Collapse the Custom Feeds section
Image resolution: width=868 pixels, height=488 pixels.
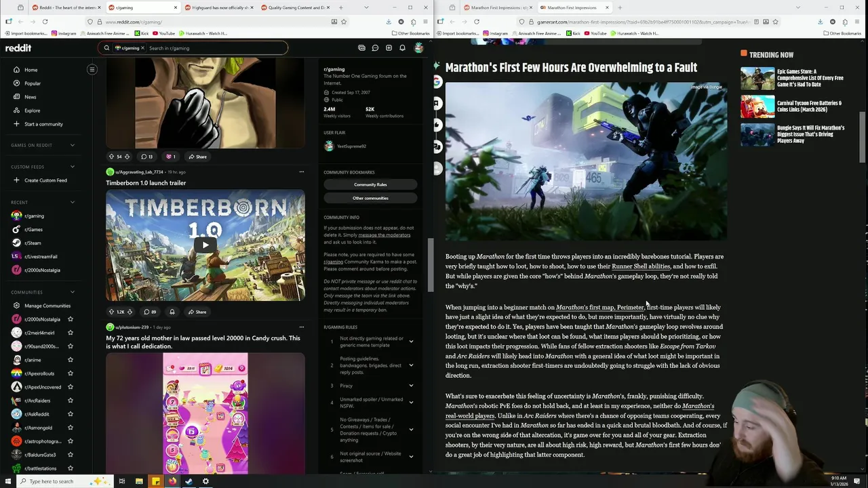click(x=73, y=167)
